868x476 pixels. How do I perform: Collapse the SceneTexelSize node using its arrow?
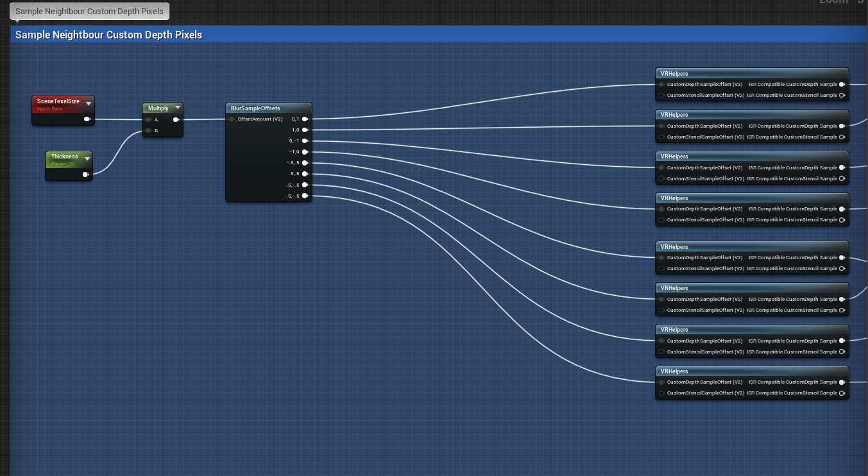(x=89, y=103)
